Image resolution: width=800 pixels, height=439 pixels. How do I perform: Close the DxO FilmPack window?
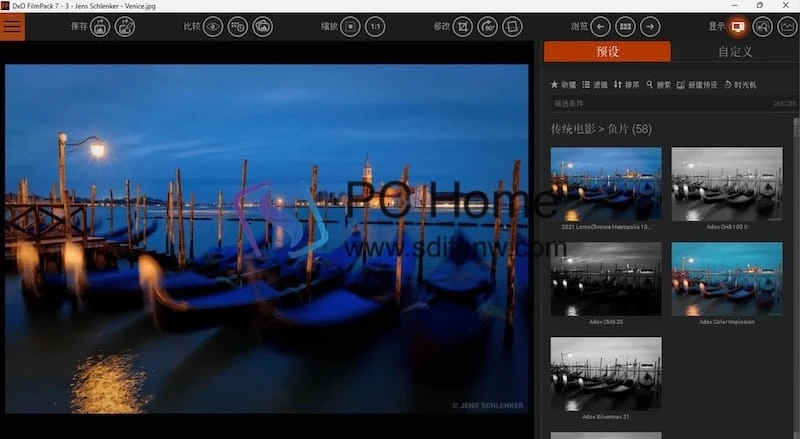click(x=786, y=6)
